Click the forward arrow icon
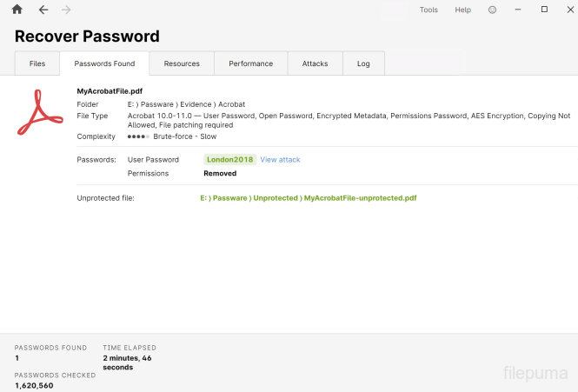Viewport: 578px width, 392px height. coord(67,10)
